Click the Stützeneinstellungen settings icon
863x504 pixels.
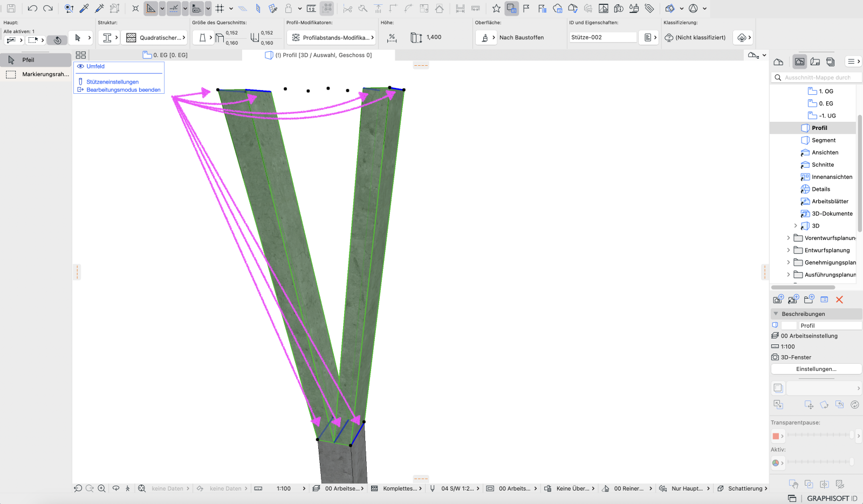pos(80,82)
